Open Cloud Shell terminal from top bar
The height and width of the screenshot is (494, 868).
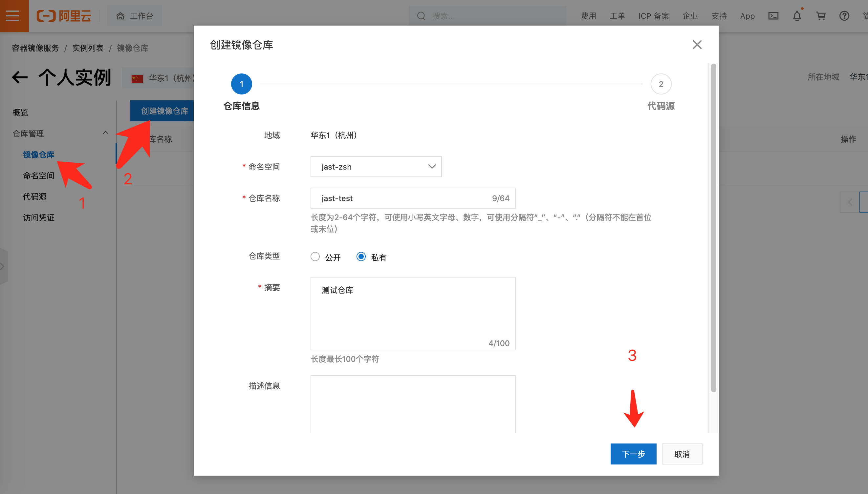point(774,16)
